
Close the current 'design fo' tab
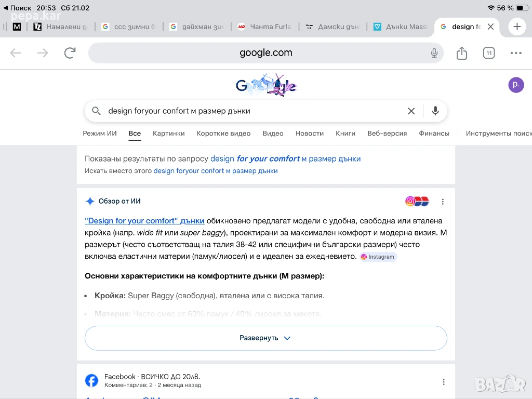click(490, 26)
